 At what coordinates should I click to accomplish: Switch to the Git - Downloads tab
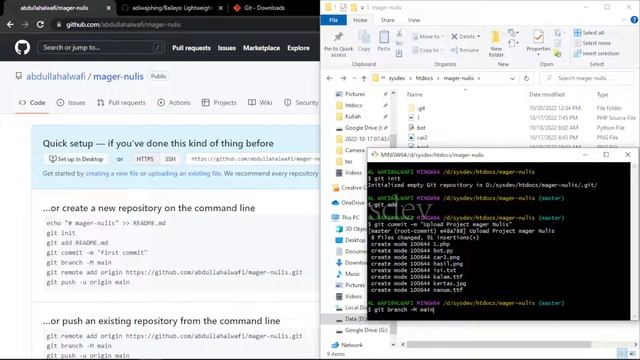click(261, 8)
